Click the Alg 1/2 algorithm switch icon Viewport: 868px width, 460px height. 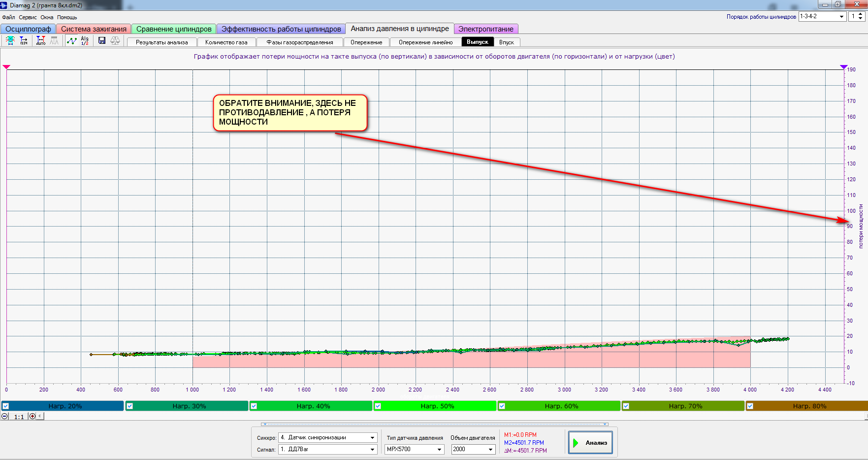(x=85, y=41)
